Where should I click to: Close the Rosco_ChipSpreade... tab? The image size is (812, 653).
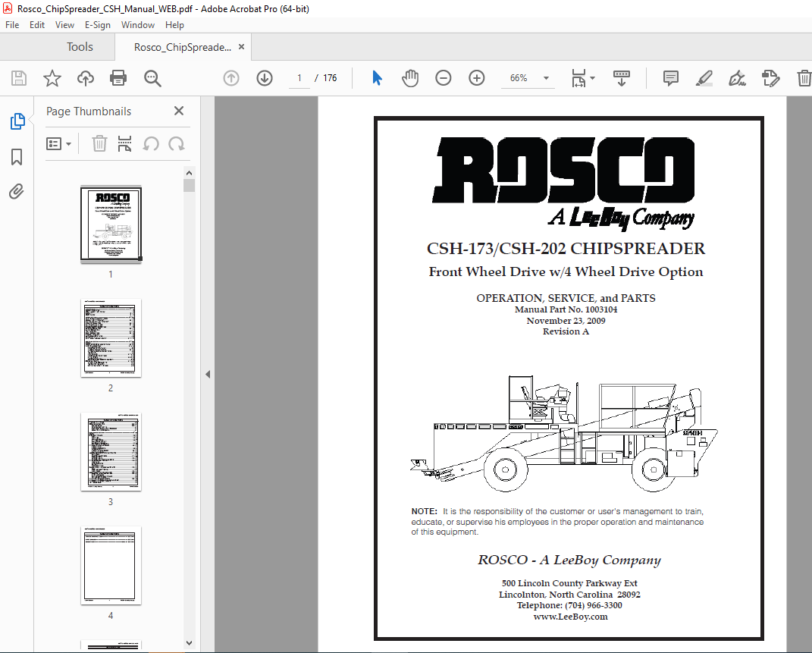(241, 46)
